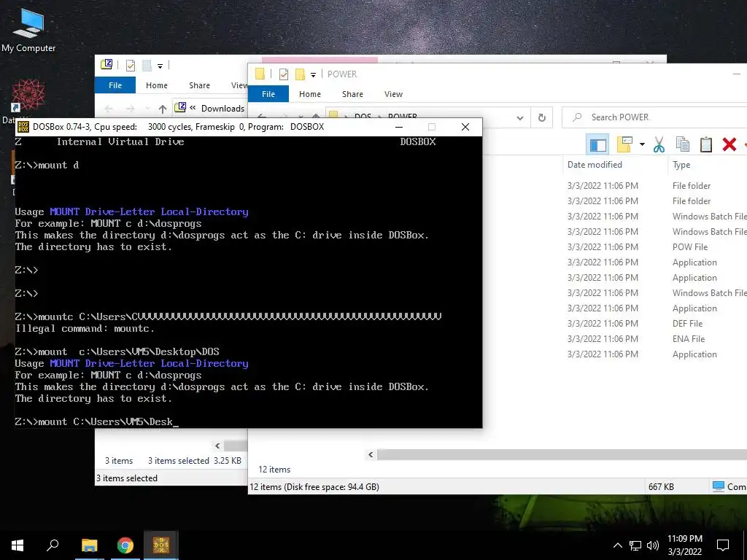Viewport: 747px width, 560px height.
Task: Open the Share tab in POWER window
Action: pyautogui.click(x=352, y=94)
